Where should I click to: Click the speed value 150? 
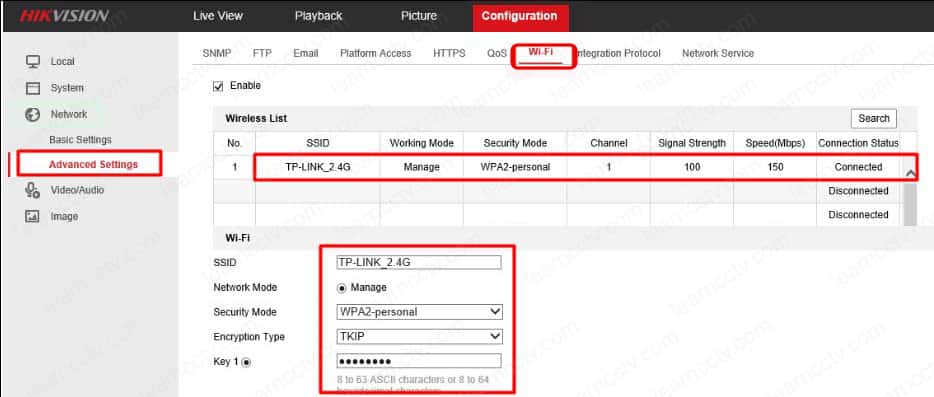pos(776,168)
